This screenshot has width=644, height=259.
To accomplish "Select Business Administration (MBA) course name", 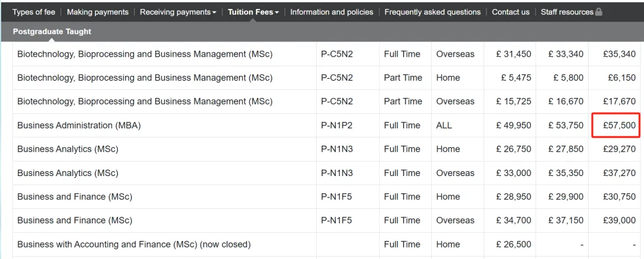I will [x=79, y=125].
